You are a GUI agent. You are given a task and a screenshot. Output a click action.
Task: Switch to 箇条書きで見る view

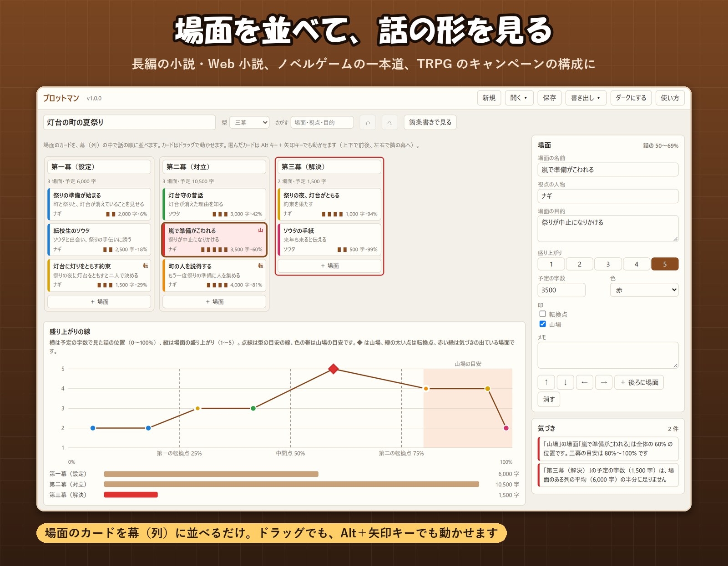(x=430, y=122)
